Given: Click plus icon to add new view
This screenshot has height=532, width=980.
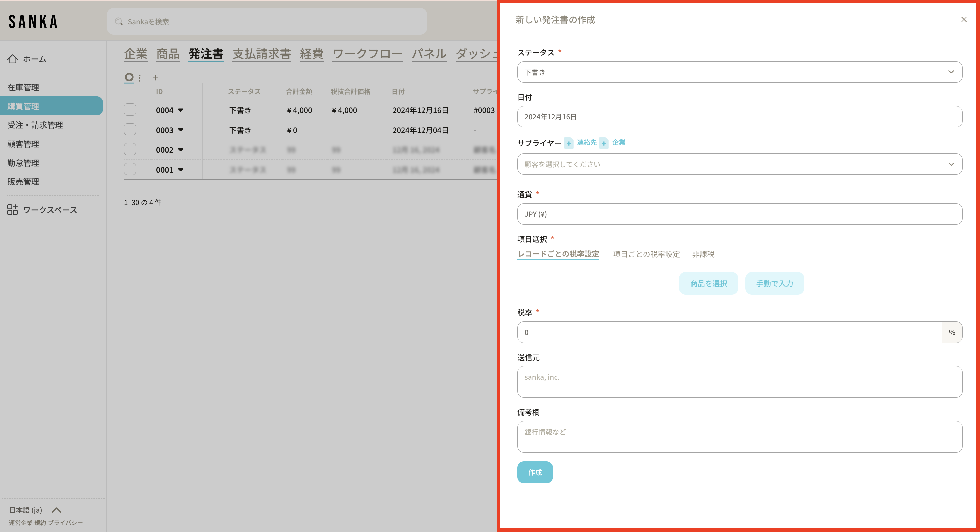Looking at the screenshot, I should click(155, 78).
